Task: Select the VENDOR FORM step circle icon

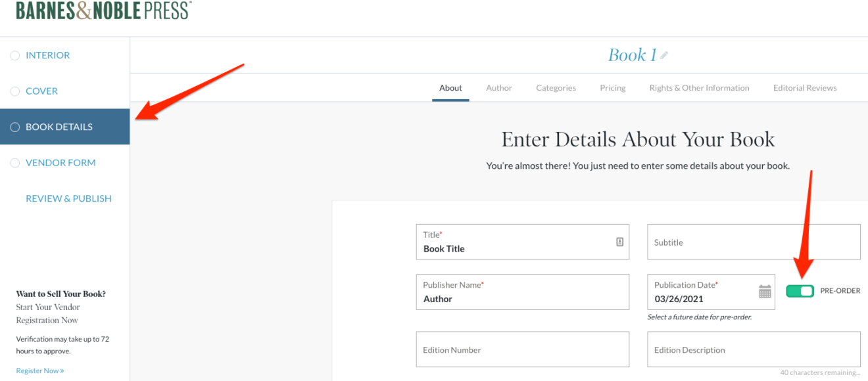Action: (x=14, y=162)
